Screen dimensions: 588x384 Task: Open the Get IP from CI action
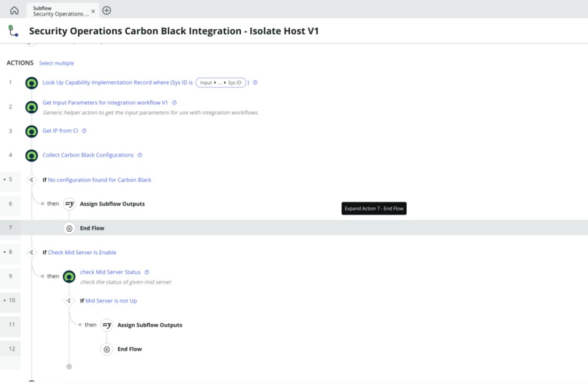coord(60,131)
